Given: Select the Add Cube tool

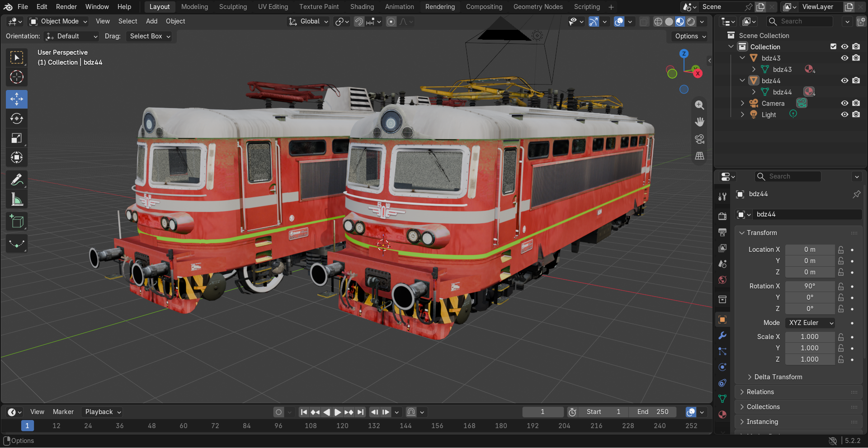Looking at the screenshot, I should point(17,222).
